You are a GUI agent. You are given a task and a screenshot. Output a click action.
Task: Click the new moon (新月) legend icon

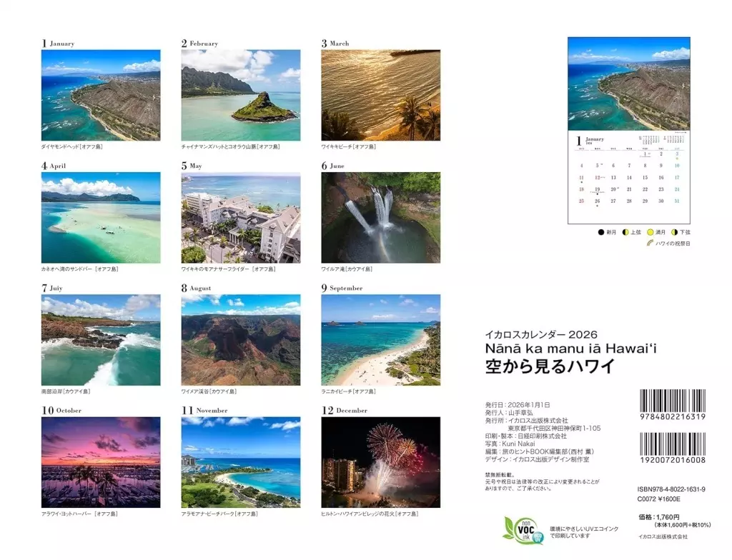click(600, 232)
